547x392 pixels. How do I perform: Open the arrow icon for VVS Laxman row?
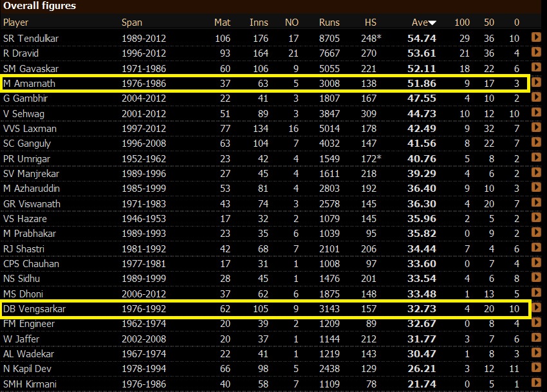536,127
